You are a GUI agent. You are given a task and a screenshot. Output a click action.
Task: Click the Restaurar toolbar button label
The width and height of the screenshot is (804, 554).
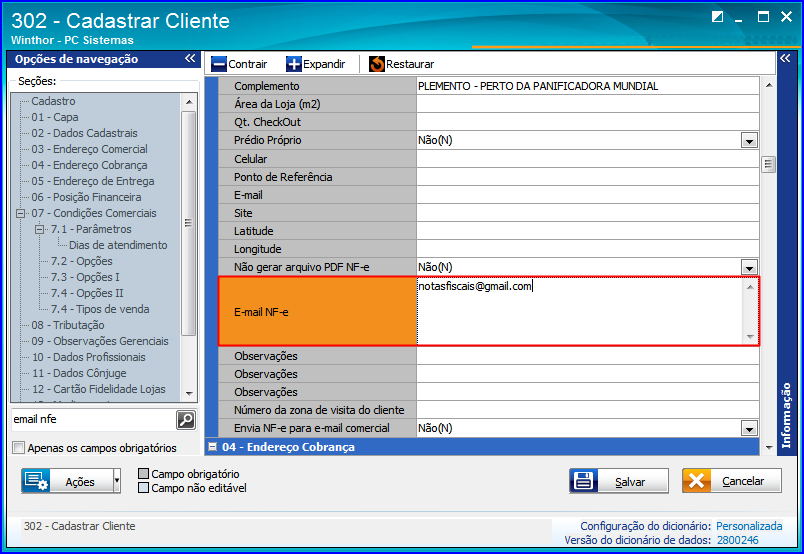(410, 64)
